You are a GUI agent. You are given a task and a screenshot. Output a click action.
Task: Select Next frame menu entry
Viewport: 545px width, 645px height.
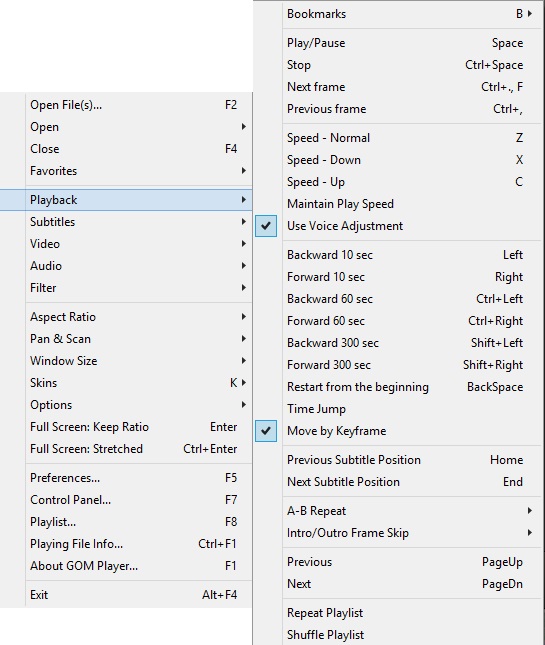(397, 87)
